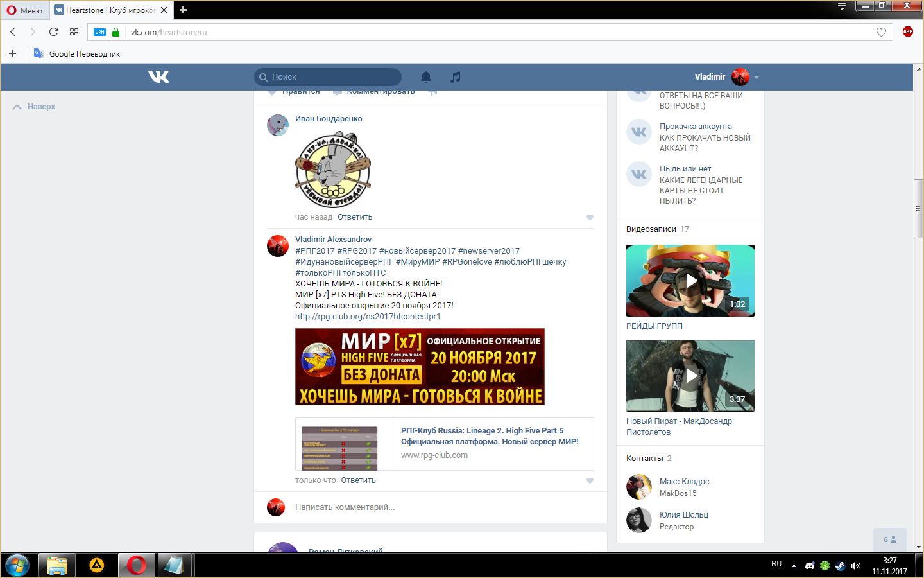Toggle the VPN badge in address bar
Screen dimensions: 924x578
click(99, 32)
